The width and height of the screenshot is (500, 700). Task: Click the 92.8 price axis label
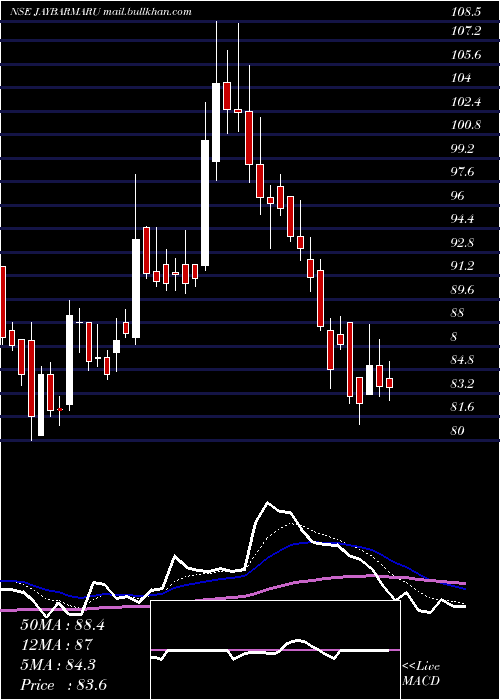click(x=463, y=242)
